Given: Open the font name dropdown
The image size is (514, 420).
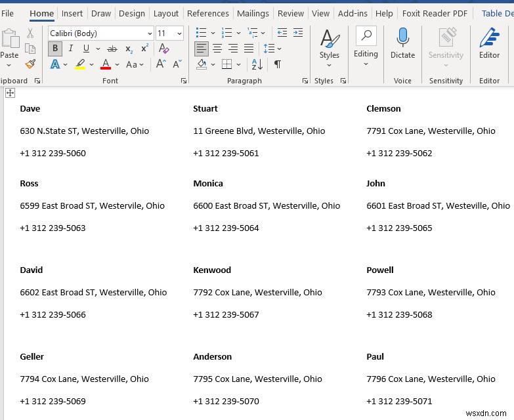Looking at the screenshot, I should (x=150, y=33).
